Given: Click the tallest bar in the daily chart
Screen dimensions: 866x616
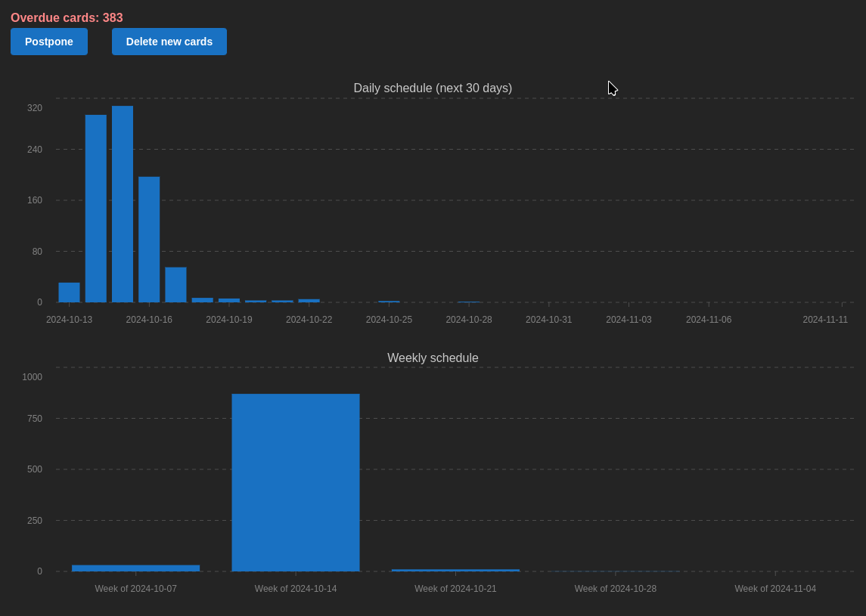Looking at the screenshot, I should click(x=123, y=204).
